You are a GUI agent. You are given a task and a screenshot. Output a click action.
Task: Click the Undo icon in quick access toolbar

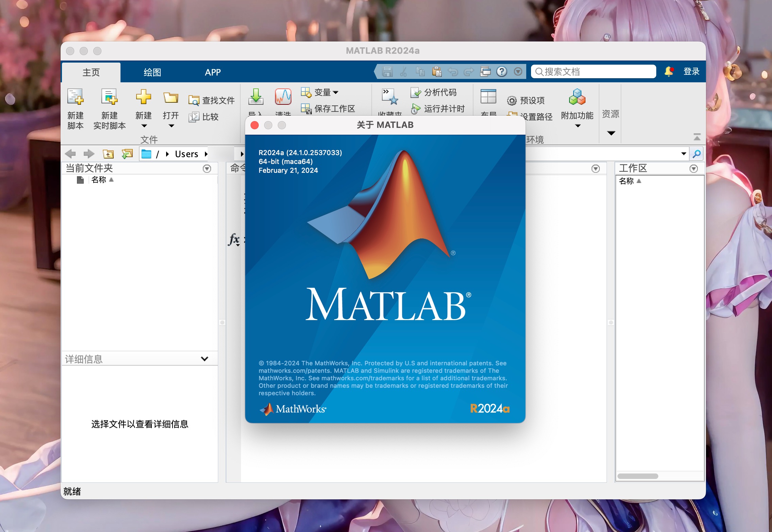[453, 71]
